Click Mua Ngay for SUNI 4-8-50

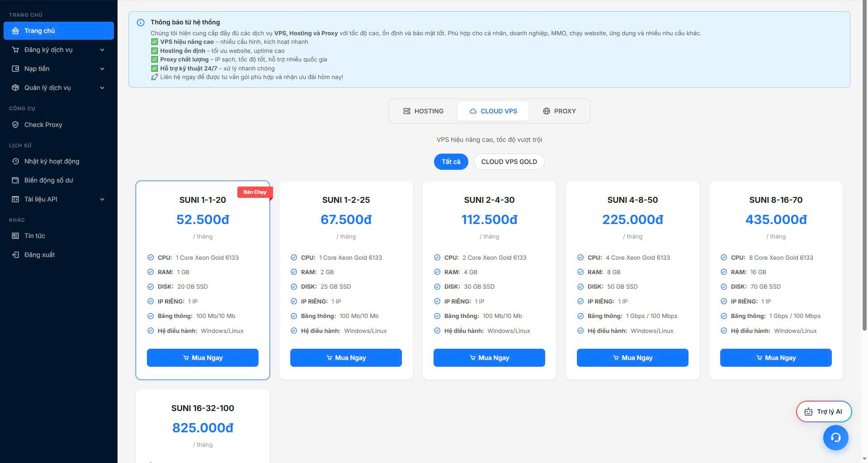click(632, 358)
